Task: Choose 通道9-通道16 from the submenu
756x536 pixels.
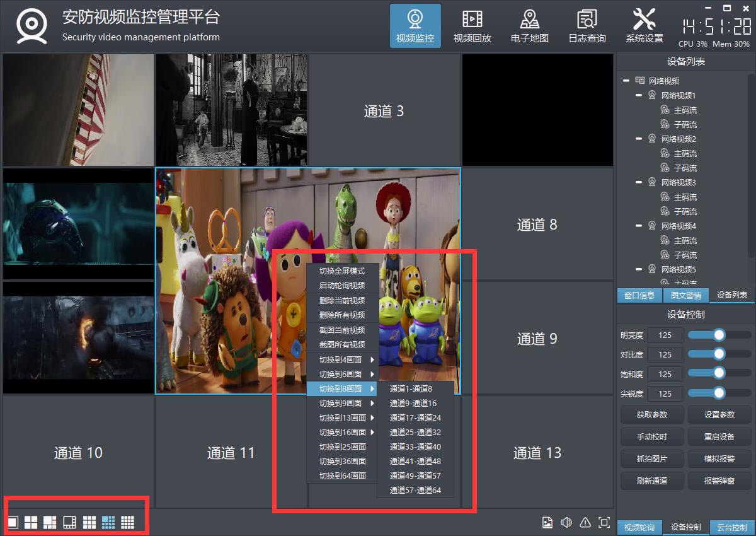Action: tap(413, 403)
